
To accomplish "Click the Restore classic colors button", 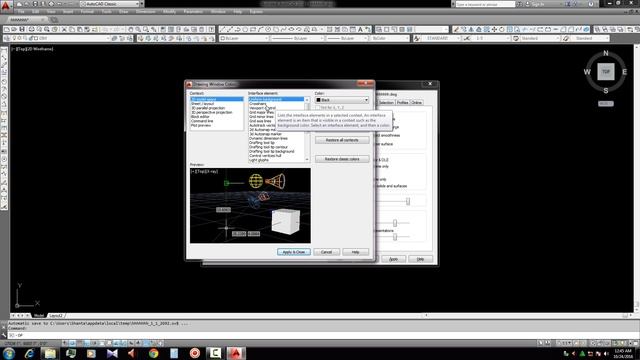I will pyautogui.click(x=342, y=159).
